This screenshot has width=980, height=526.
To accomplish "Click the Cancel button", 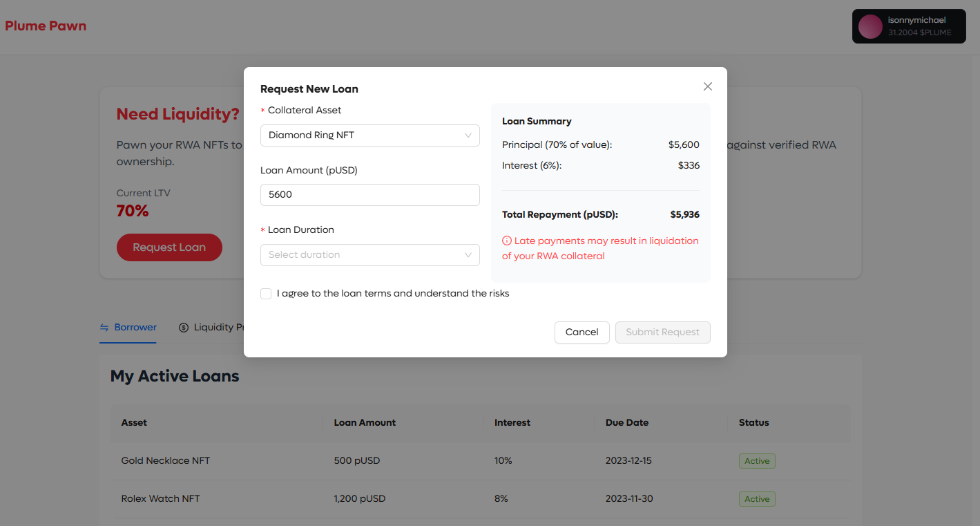I will click(x=582, y=332).
